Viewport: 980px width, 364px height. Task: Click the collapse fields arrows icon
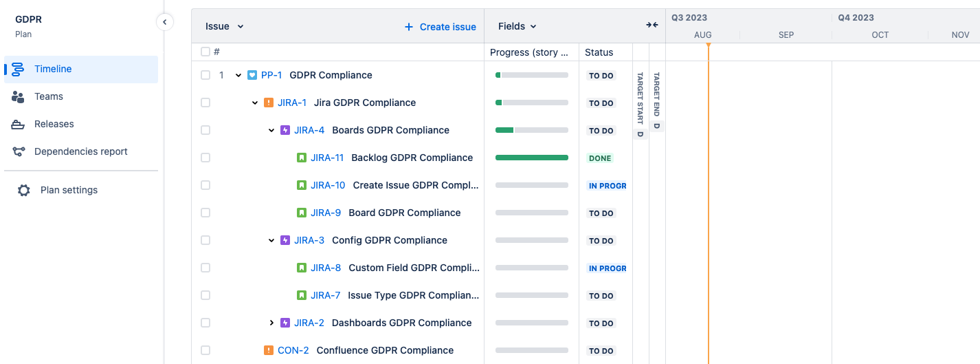[x=652, y=25]
